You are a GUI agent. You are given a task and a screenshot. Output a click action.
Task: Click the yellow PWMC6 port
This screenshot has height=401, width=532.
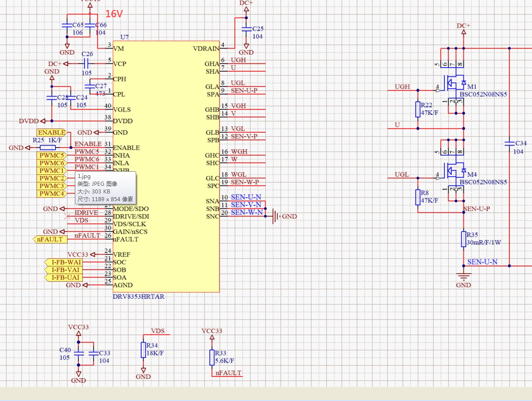51,163
